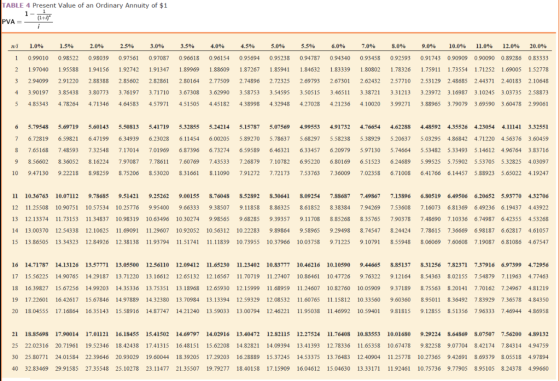Click the value 9.07704
560x381 pixels.
(458, 346)
